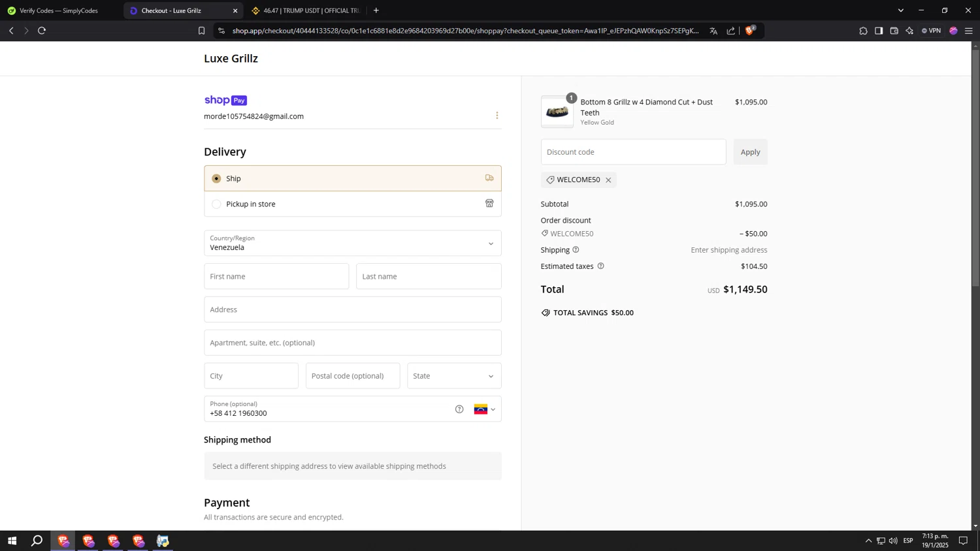Remove the WELCOME50 discount code tag
Image resolution: width=980 pixels, height=551 pixels.
pyautogui.click(x=608, y=180)
